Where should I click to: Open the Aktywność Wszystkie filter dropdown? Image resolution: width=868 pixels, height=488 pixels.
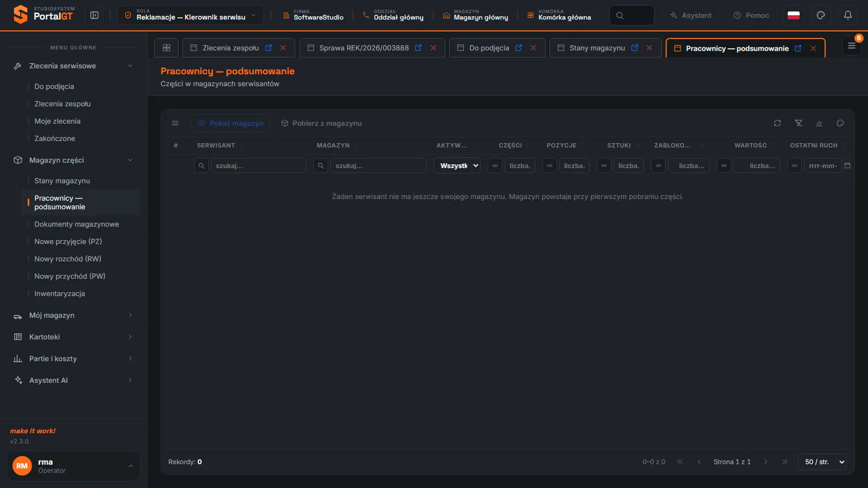click(x=457, y=166)
